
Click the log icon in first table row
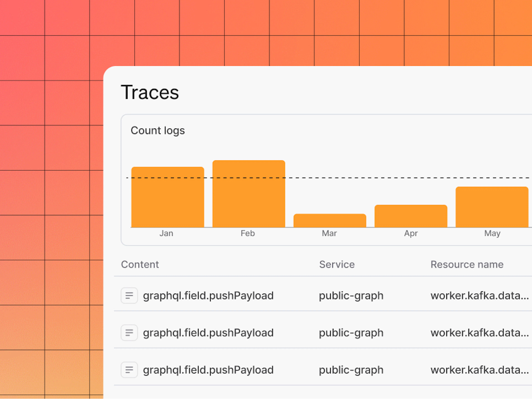click(x=129, y=295)
